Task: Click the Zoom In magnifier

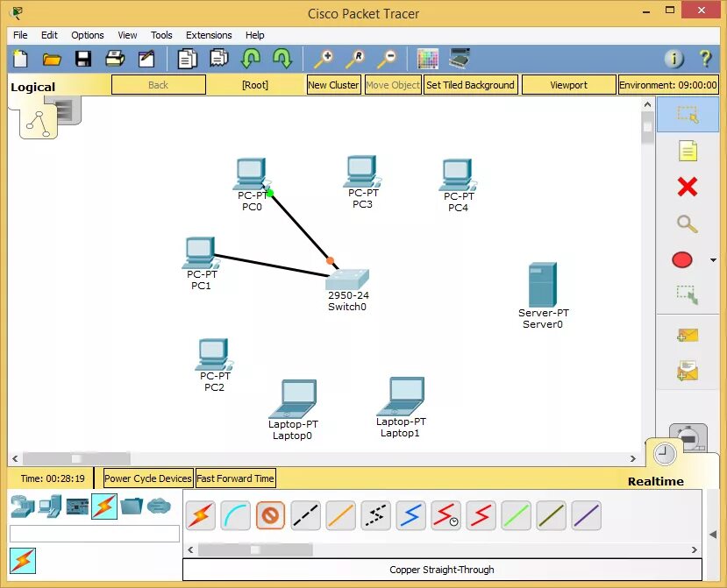Action: click(324, 59)
